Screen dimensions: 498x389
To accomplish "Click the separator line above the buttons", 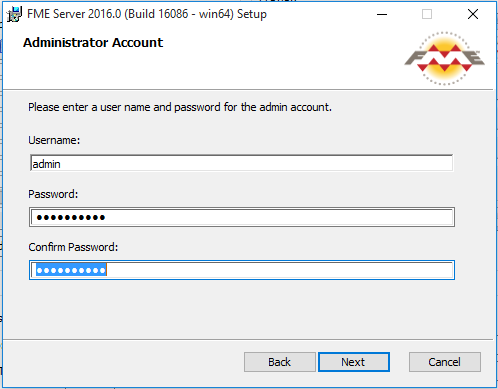I will tap(248, 340).
